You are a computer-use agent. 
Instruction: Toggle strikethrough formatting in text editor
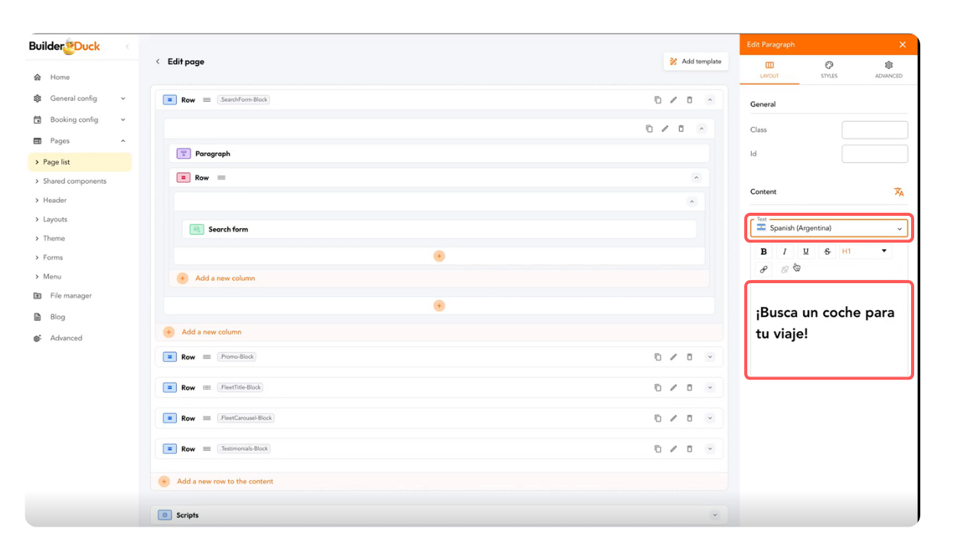[827, 252]
